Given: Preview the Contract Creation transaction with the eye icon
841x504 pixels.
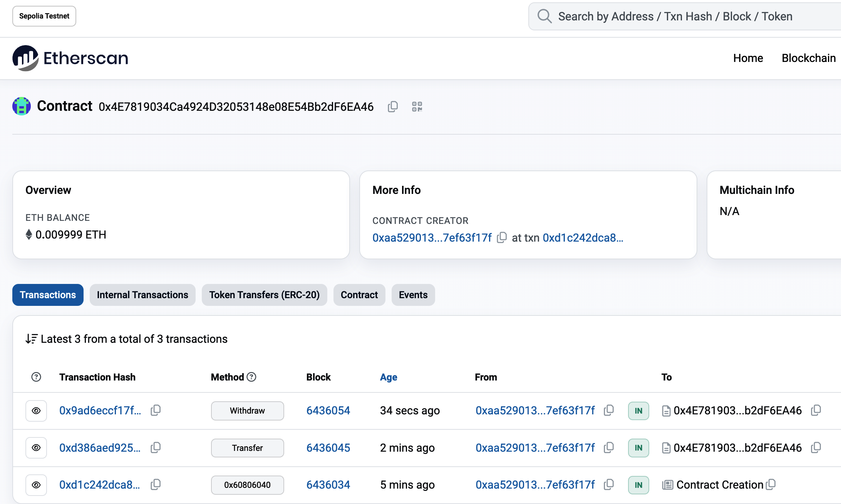Looking at the screenshot, I should coord(36,485).
